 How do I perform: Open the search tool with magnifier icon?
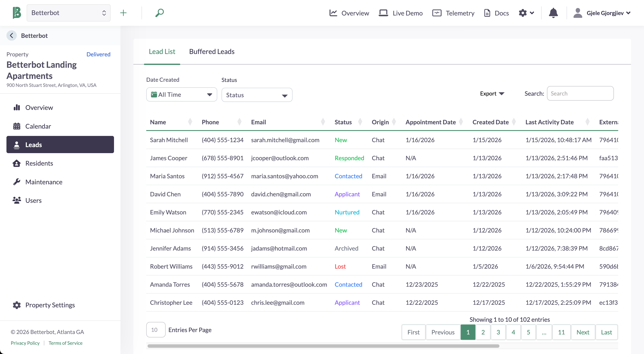[x=160, y=13]
